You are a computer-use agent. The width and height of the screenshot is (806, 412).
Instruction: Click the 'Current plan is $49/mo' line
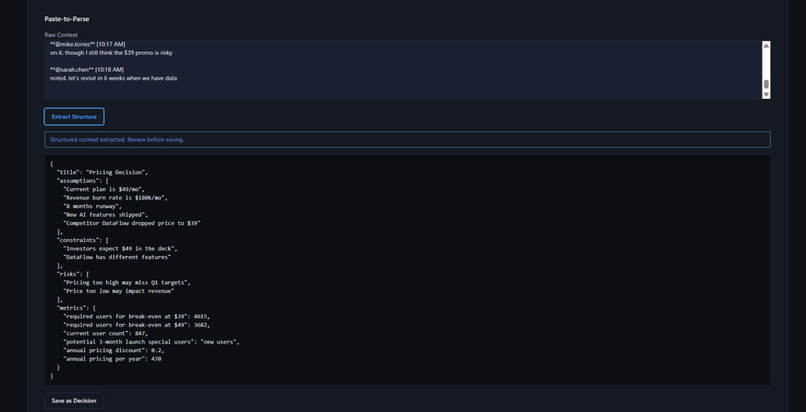104,189
